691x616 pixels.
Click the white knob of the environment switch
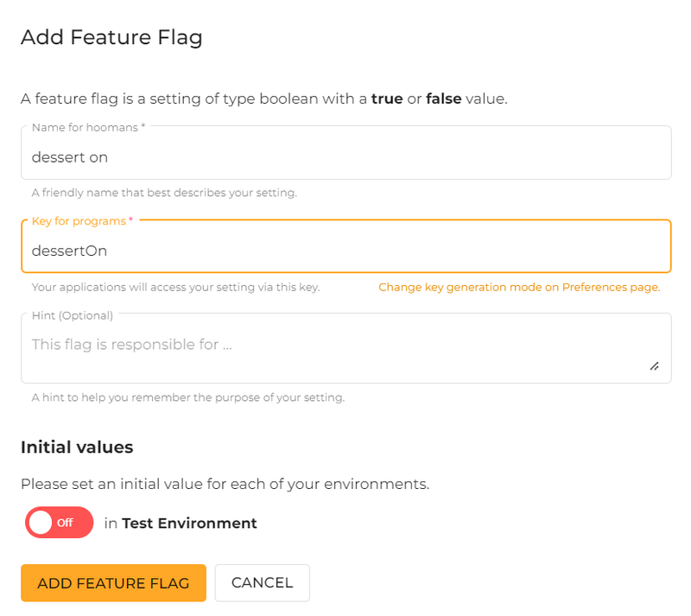pos(41,523)
